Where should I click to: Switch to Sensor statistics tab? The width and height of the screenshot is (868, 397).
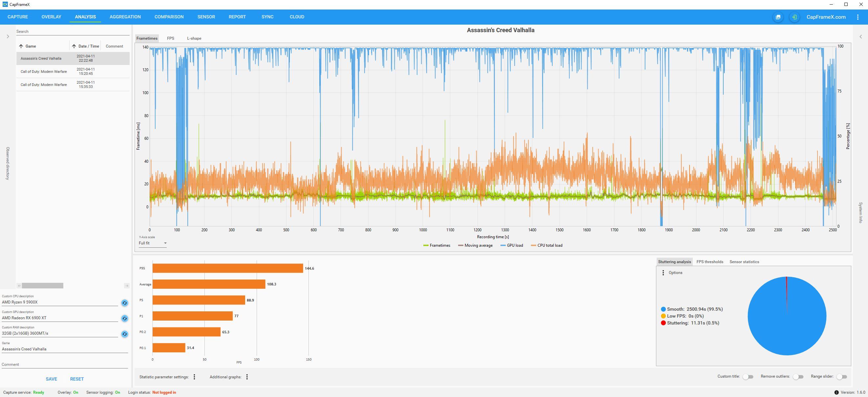click(744, 262)
